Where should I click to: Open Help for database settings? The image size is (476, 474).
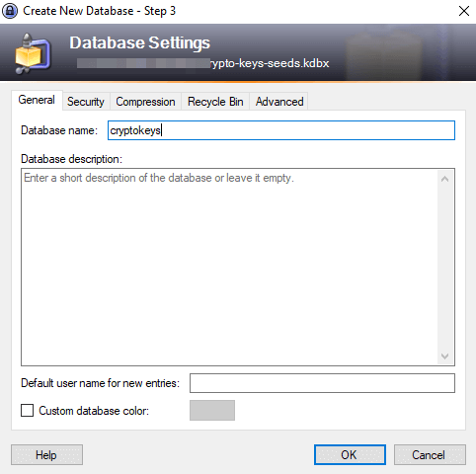(x=46, y=454)
